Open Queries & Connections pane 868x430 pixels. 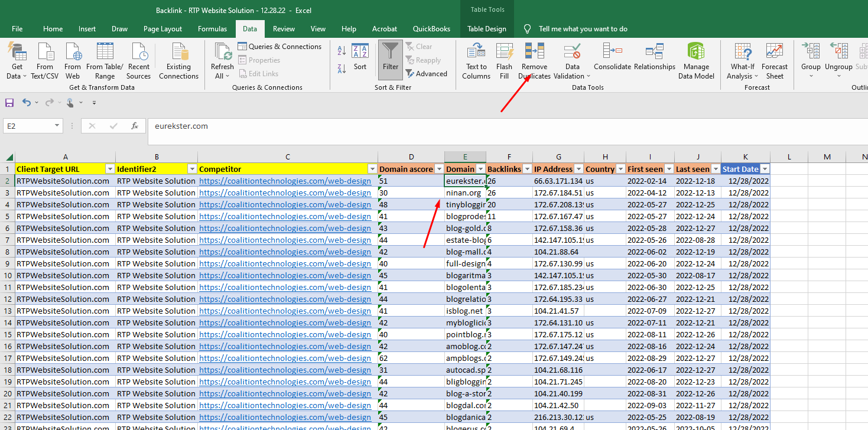coord(279,47)
